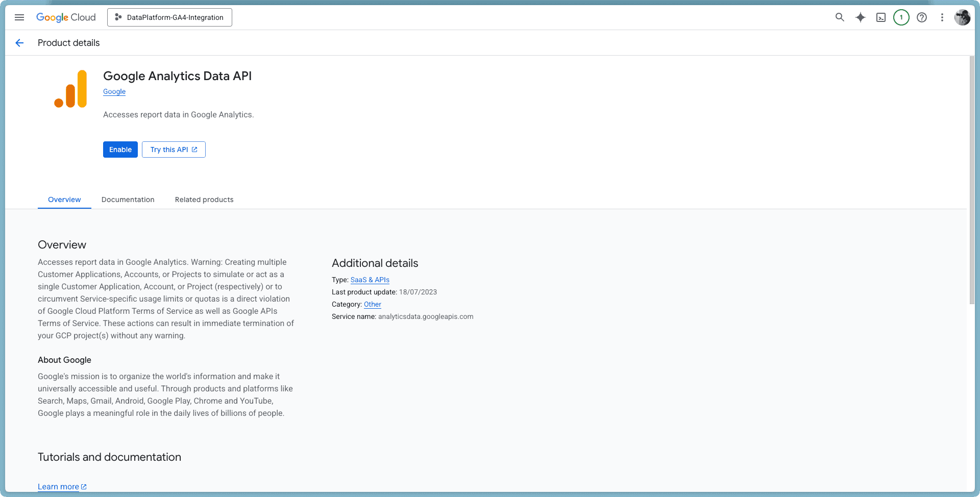Click the Enable button

pos(120,150)
